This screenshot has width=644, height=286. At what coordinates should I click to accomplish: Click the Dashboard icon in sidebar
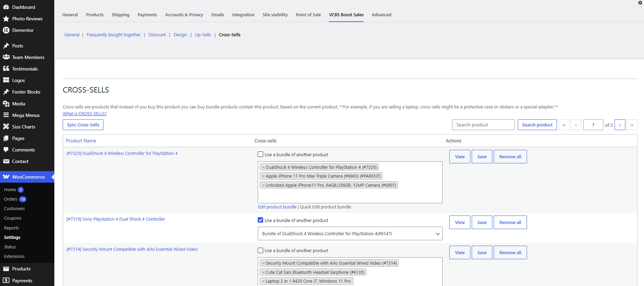(x=6, y=7)
